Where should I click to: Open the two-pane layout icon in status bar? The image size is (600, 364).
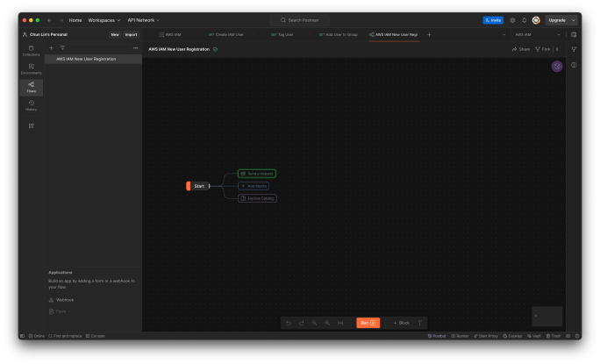coord(568,336)
